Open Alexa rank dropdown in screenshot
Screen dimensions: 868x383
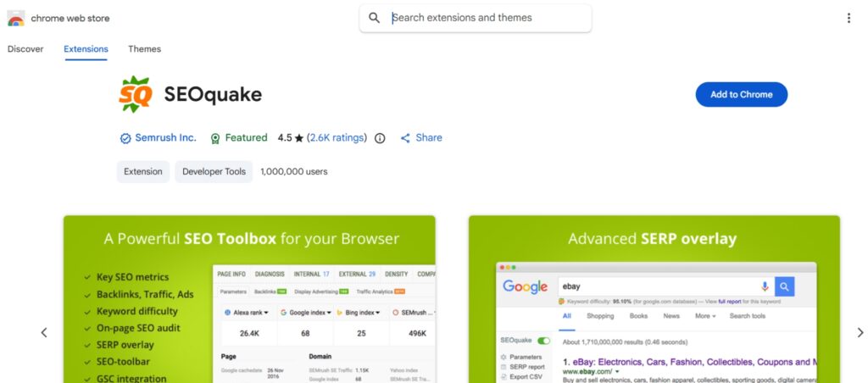pos(247,313)
